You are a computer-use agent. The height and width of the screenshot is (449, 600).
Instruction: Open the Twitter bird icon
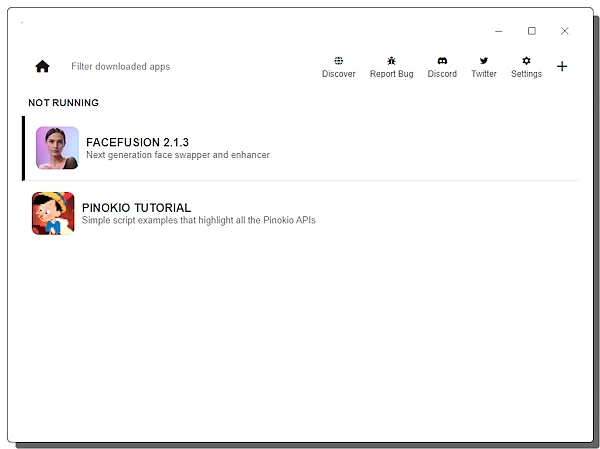click(x=484, y=60)
